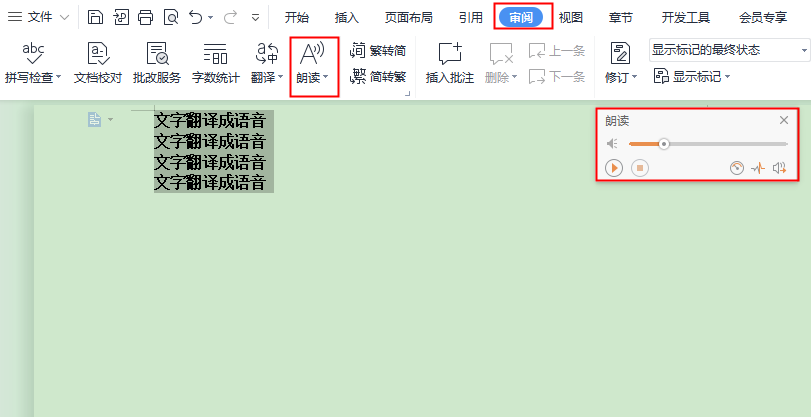Click 繁转简 conversion button
811x417 pixels.
[x=378, y=51]
